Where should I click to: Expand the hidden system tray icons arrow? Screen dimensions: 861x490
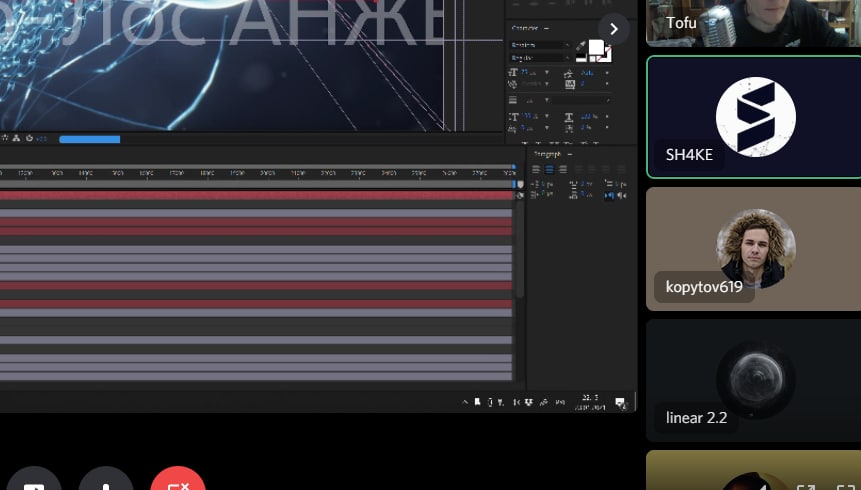coord(465,402)
